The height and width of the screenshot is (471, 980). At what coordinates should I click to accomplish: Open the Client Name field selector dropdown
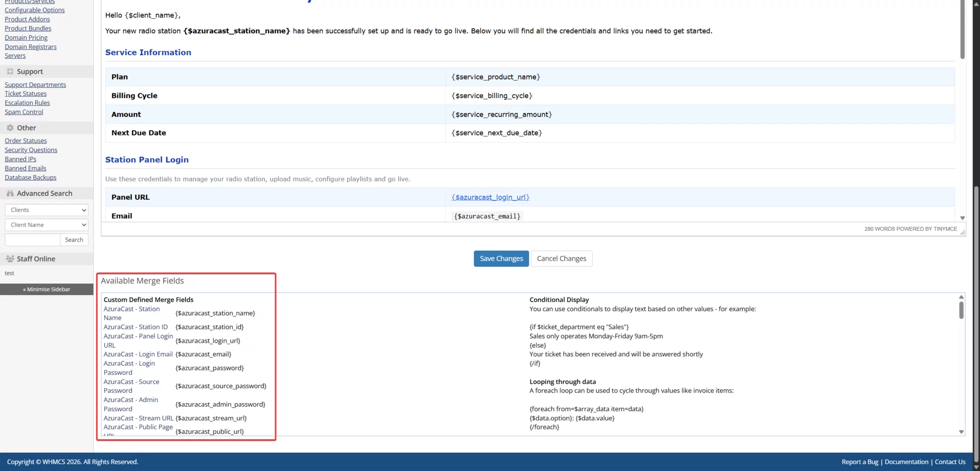point(46,225)
